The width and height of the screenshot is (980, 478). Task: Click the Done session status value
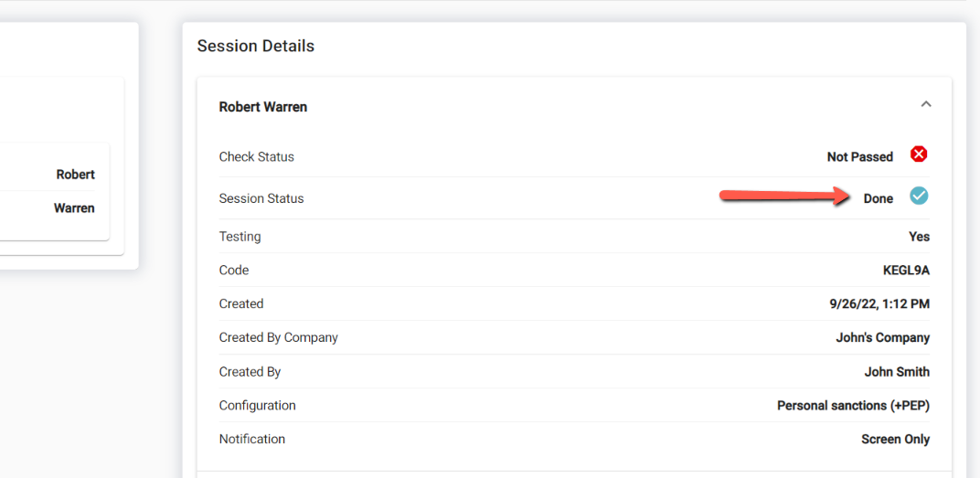878,198
